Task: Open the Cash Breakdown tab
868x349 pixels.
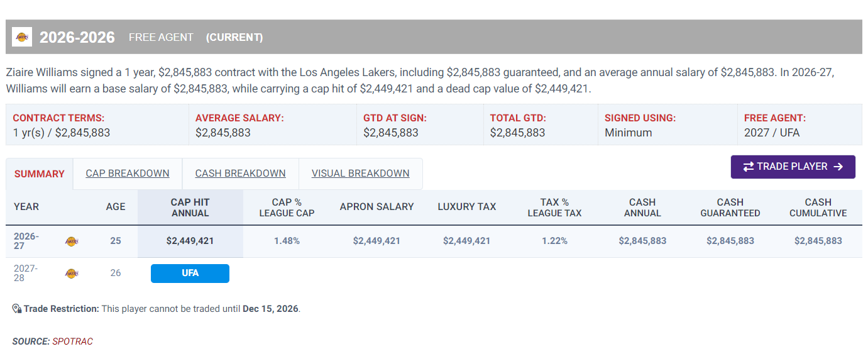Action: [241, 174]
